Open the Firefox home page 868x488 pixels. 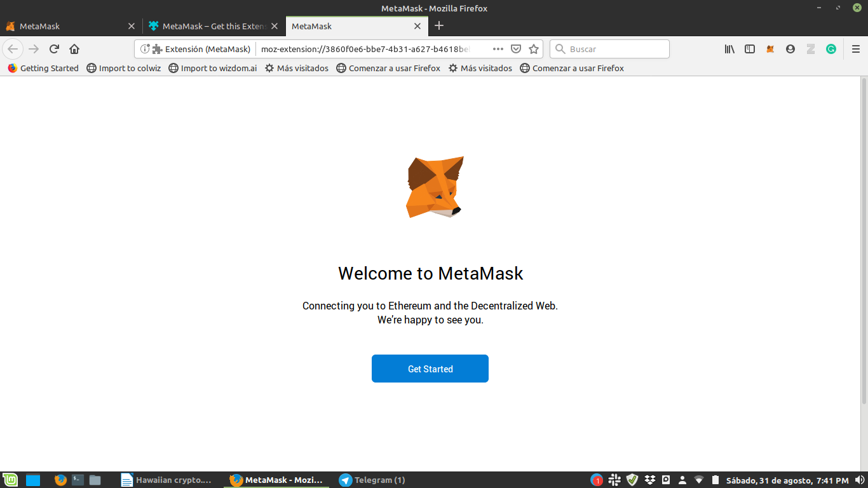74,49
